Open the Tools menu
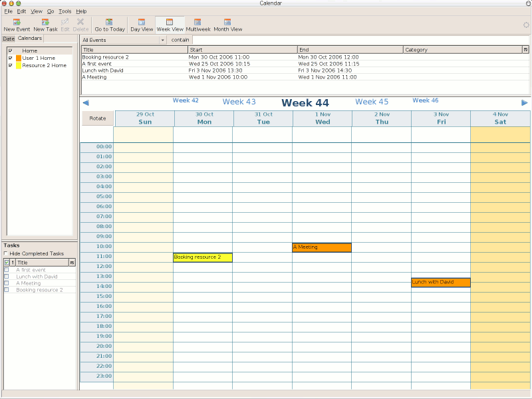Viewport: 532px width, 399px height. [65, 11]
